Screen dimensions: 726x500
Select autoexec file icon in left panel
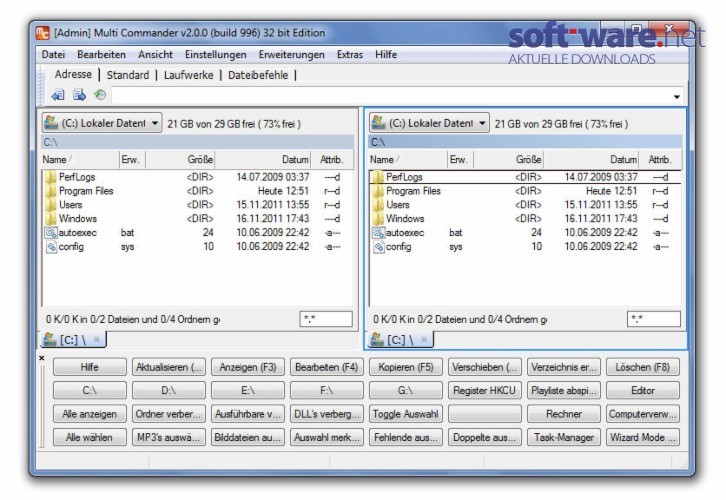51,232
